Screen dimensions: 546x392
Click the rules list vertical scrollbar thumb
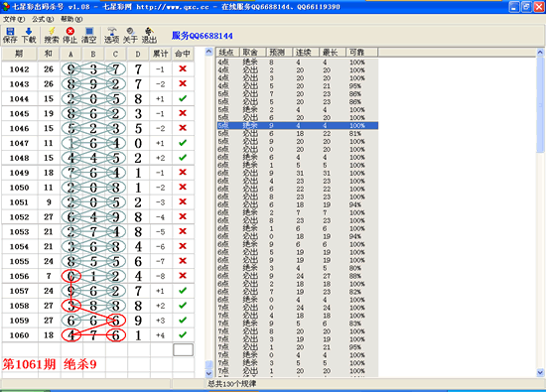[540, 104]
